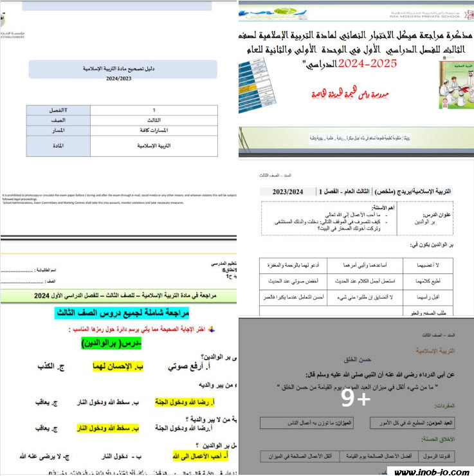The height and width of the screenshot is (476, 474).
Task: Click the دليل تصحيح مادة التربية الإسلامية title banner
Action: coord(122,68)
